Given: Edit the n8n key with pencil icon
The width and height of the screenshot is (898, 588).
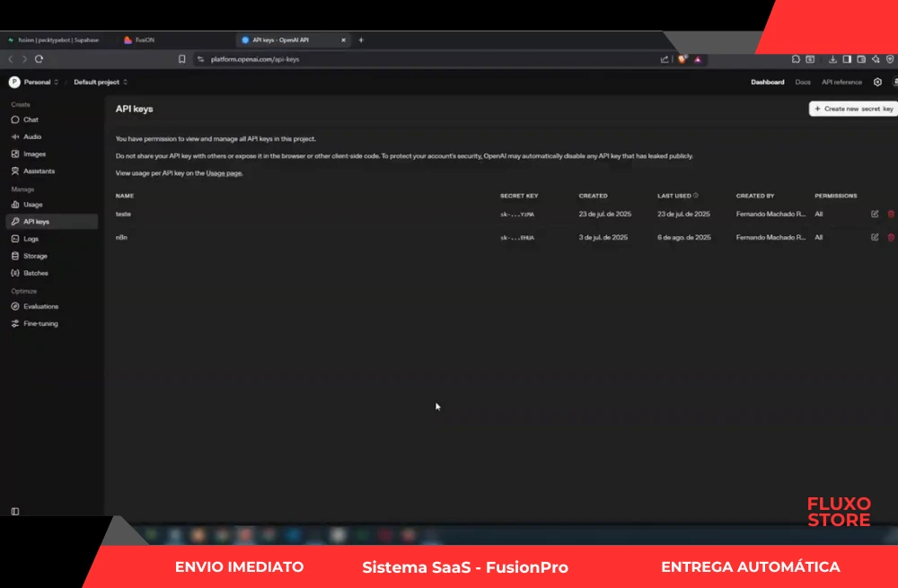Looking at the screenshot, I should click(875, 237).
